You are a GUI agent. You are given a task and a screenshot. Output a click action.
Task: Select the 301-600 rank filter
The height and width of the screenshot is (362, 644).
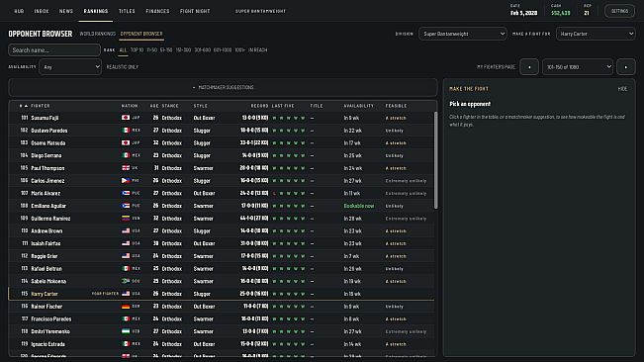(x=203, y=50)
